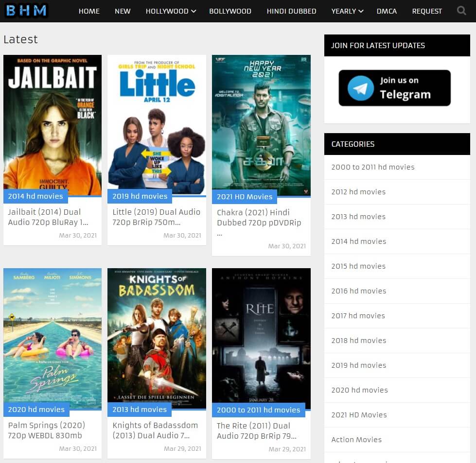
Task: Click the Mar 29, 2021 date under The Rite
Action: [287, 449]
